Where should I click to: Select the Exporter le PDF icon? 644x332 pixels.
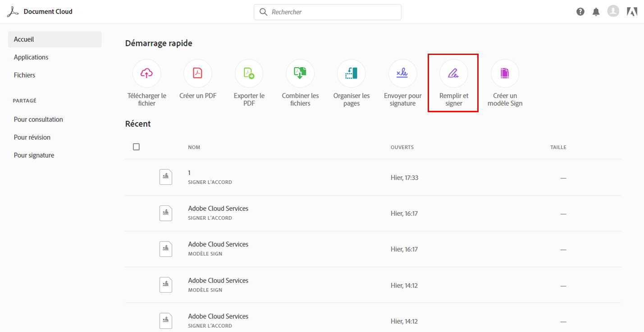click(249, 73)
